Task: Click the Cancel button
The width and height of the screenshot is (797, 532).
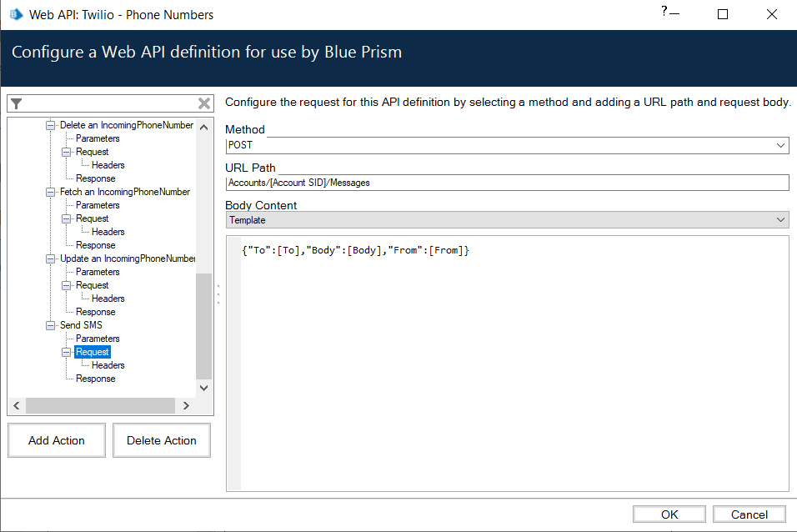Action: [x=749, y=514]
